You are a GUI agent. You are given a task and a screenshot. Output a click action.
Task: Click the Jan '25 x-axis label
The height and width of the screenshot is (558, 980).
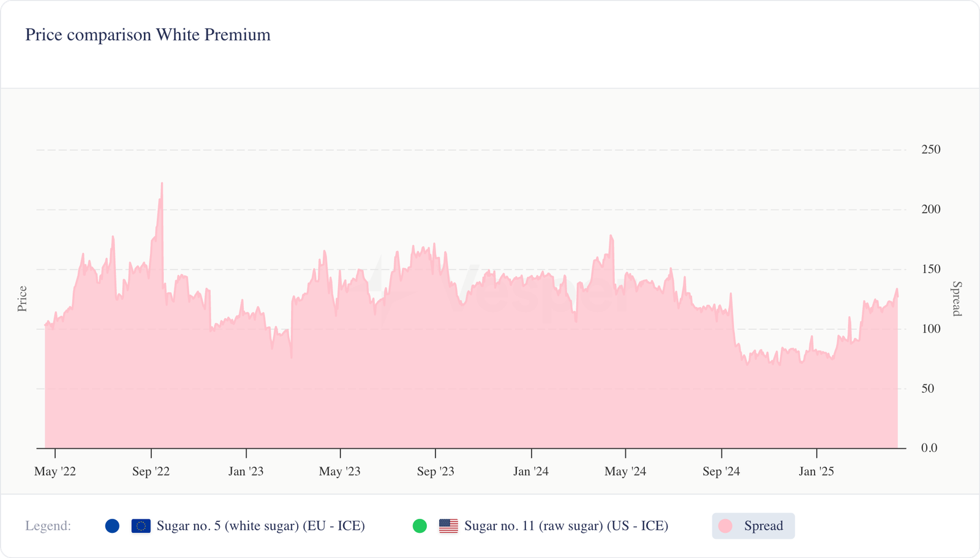click(816, 472)
